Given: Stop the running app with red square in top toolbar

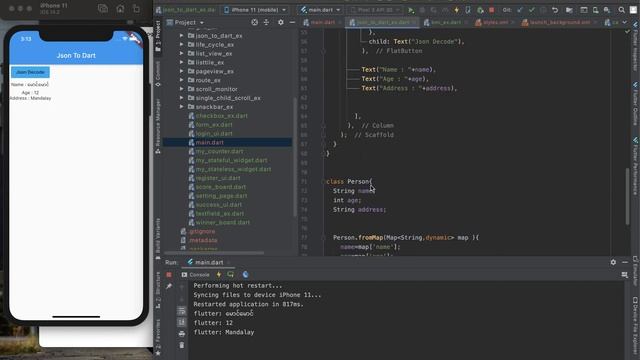Looking at the screenshot, I should [491, 10].
